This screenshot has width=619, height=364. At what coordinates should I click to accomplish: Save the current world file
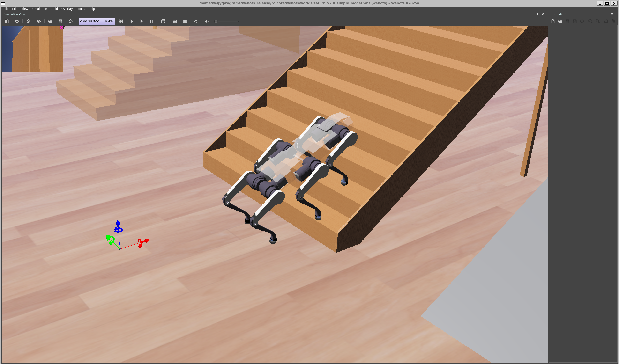60,21
